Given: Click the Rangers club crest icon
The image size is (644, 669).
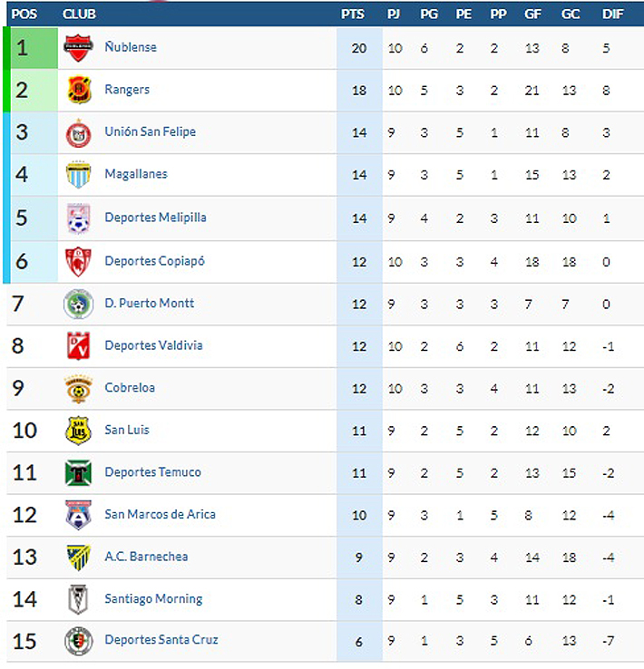Looking at the screenshot, I should (x=78, y=90).
